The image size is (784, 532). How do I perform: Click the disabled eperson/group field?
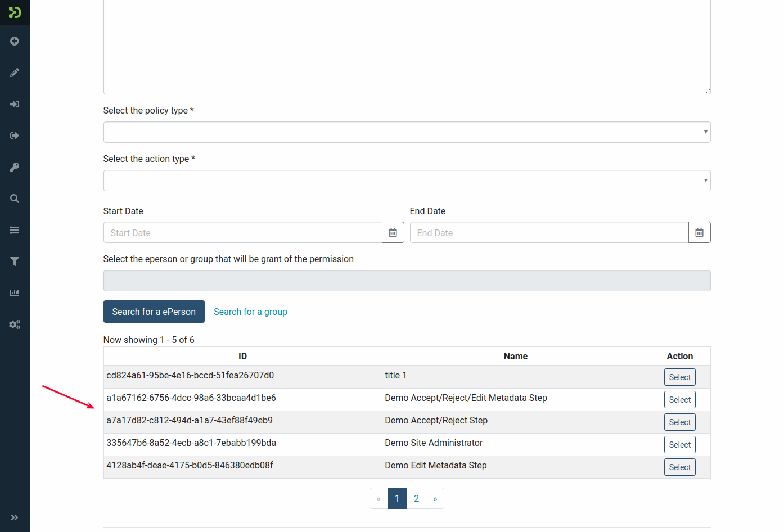tap(407, 281)
